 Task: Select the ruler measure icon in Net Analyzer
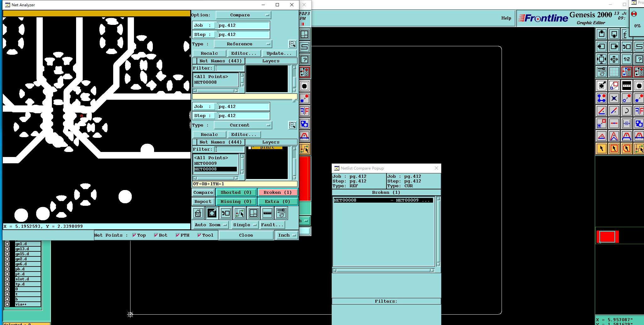coord(267,213)
